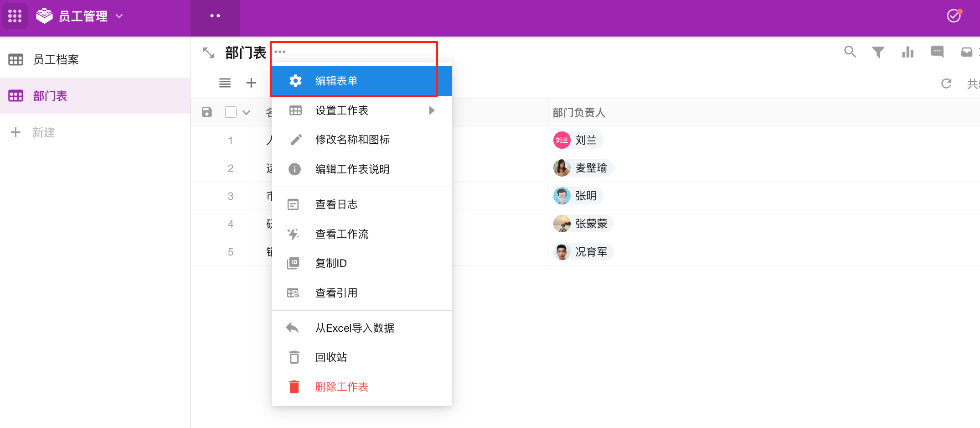Click the lightning icon of 查看工作流
The image size is (980, 428).
click(x=293, y=234)
